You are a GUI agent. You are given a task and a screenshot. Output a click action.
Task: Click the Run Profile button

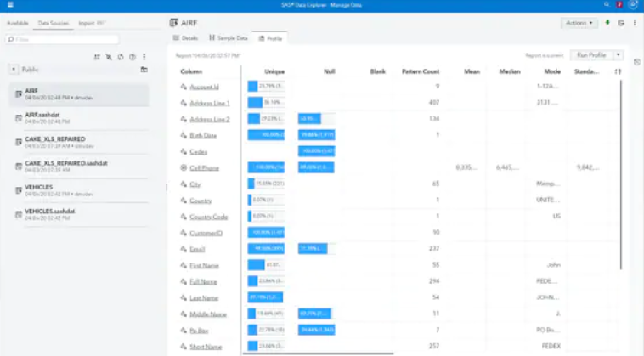tap(591, 55)
